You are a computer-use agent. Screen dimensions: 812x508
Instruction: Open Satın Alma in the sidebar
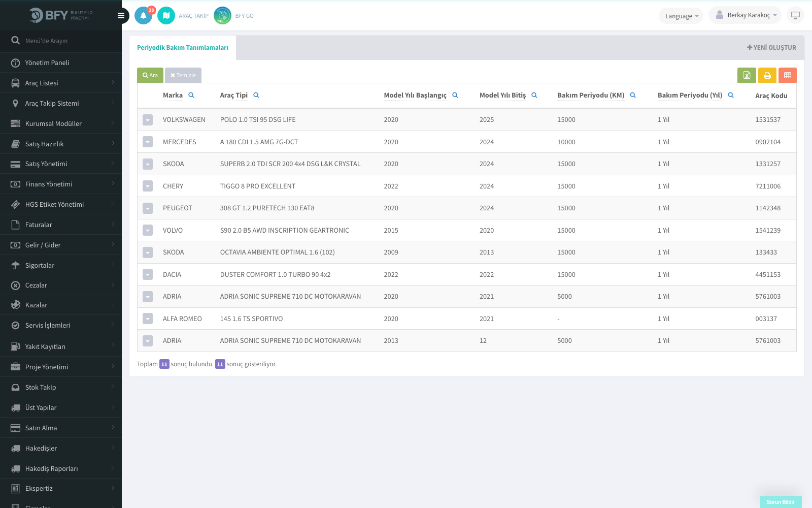(x=61, y=428)
